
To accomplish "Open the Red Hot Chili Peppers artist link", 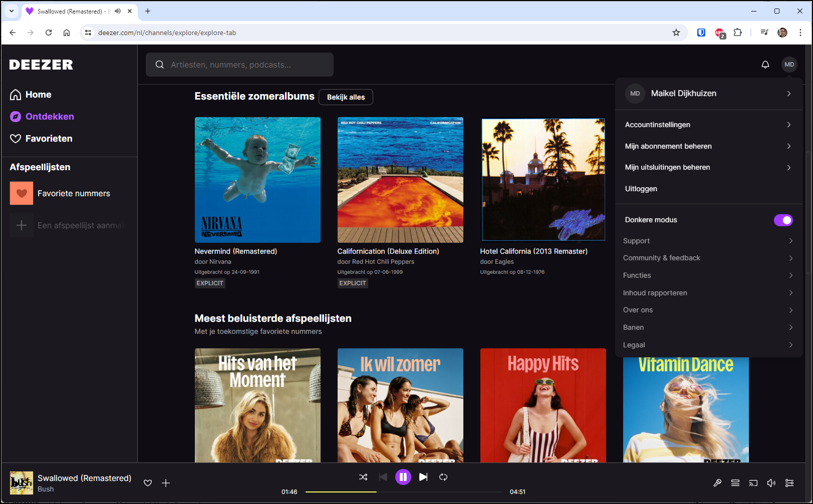I will coord(383,262).
